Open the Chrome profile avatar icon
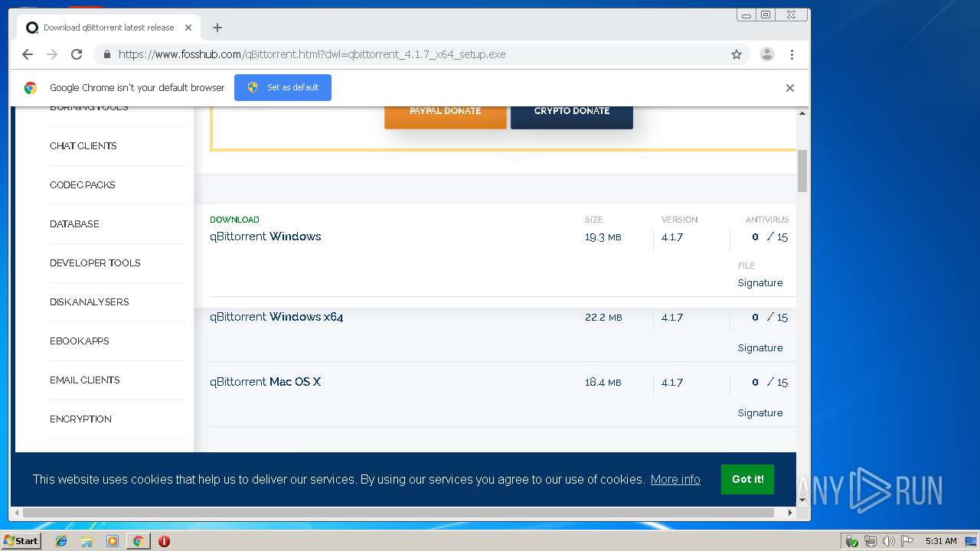Screen dimensions: 980x551 (766, 54)
